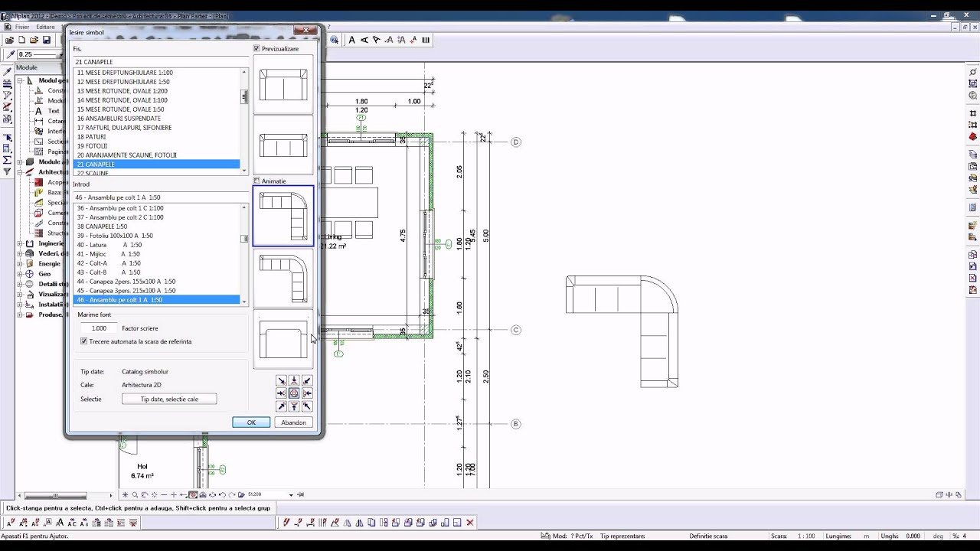Image resolution: width=980 pixels, height=551 pixels.
Task: Click the crop frame icon in right toolbar
Action: 973,113
